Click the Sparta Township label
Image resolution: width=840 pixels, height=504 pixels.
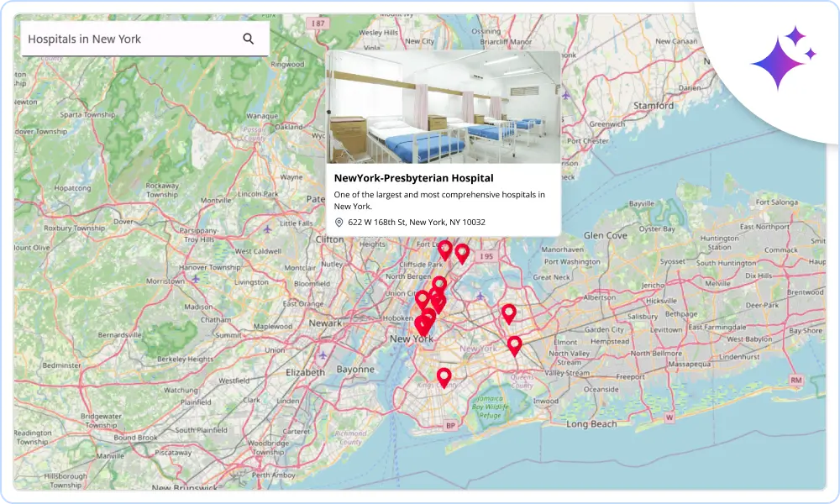(87, 114)
